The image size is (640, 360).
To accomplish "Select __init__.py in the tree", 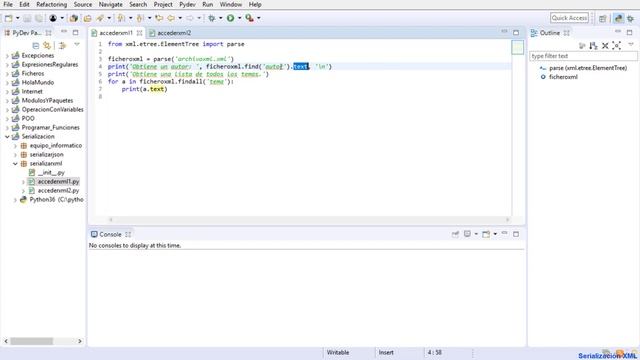I will pos(51,173).
